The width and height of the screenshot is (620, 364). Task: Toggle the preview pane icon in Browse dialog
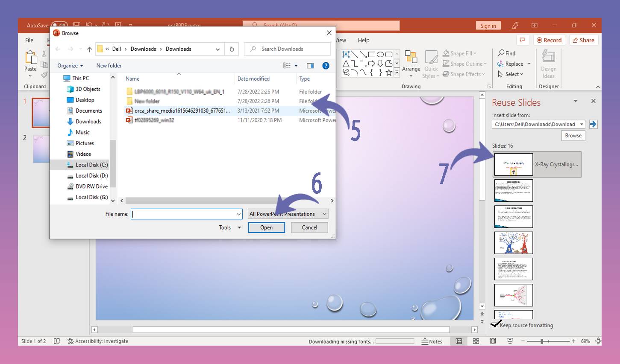click(x=310, y=66)
